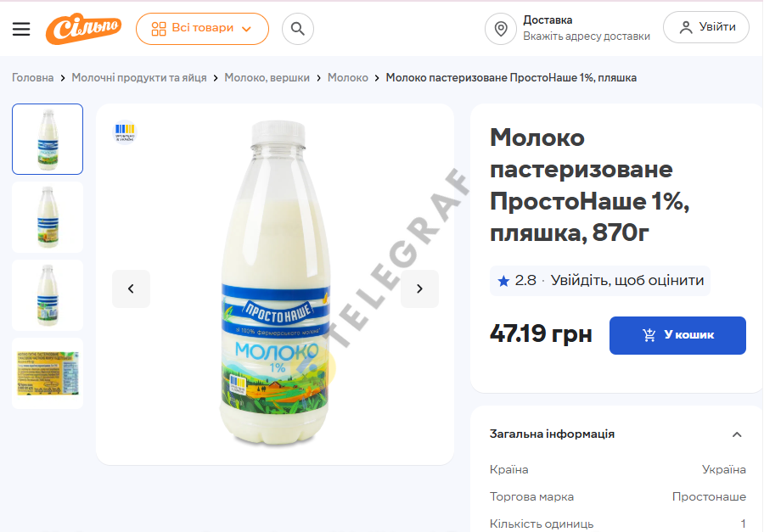
Task: Open the Всі товари dropdown
Action: pos(202,29)
